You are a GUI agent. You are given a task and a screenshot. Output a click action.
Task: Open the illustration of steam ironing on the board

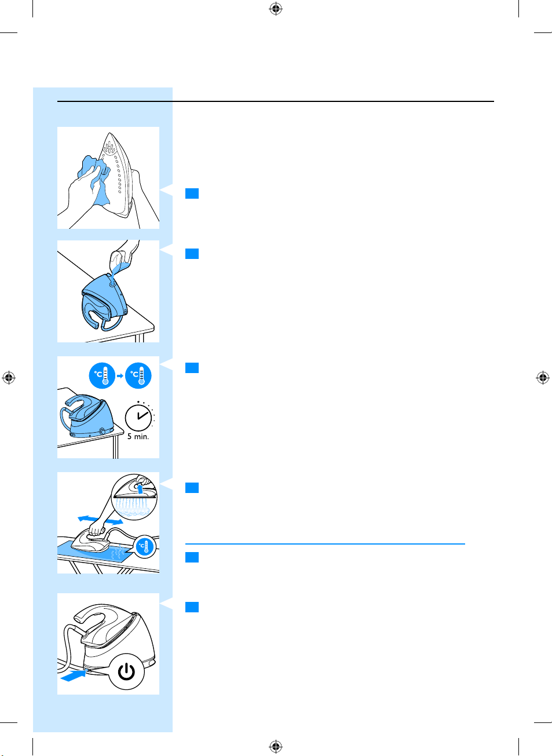(x=108, y=523)
